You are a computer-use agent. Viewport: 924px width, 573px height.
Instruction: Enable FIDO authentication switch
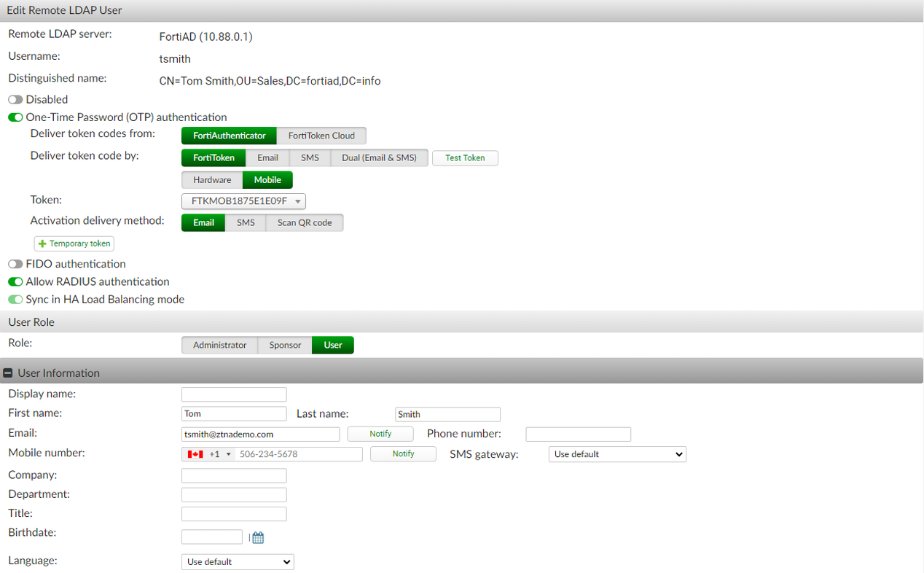click(x=15, y=264)
